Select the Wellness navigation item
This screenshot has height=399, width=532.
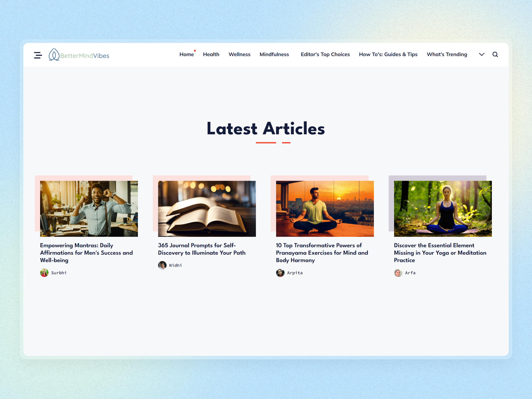(x=239, y=54)
